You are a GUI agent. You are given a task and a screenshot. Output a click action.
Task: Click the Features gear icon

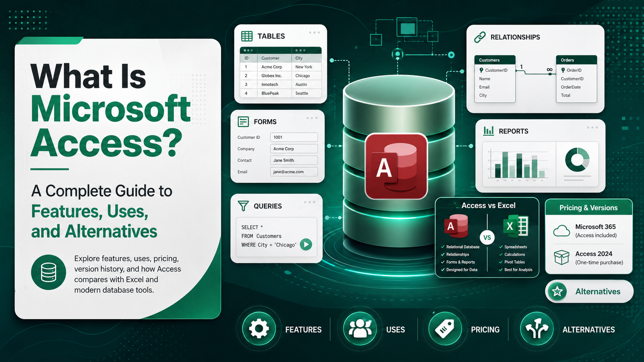pyautogui.click(x=259, y=329)
